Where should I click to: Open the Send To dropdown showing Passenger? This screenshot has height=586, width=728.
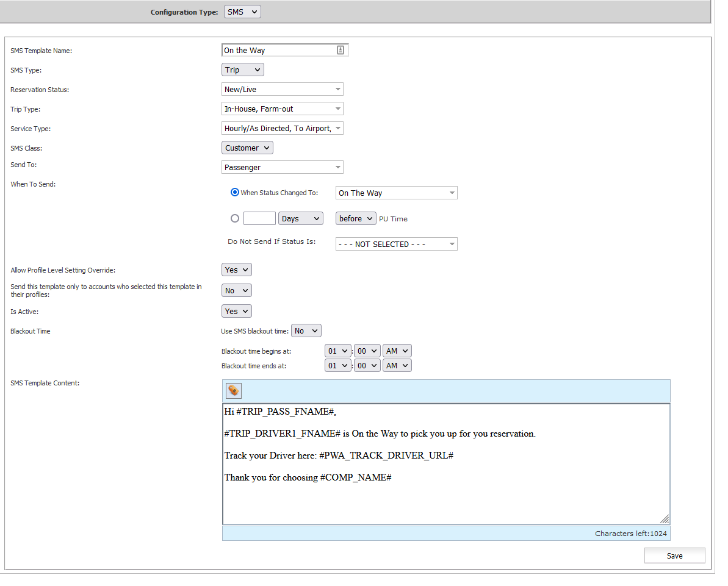tap(282, 167)
